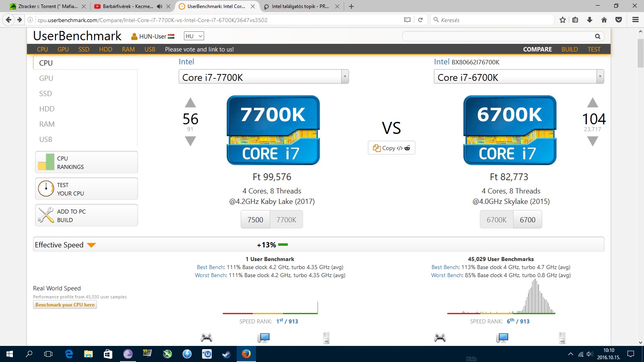Image resolution: width=644 pixels, height=362 pixels.
Task: Select RAM in the left sidebar
Action: [47, 124]
